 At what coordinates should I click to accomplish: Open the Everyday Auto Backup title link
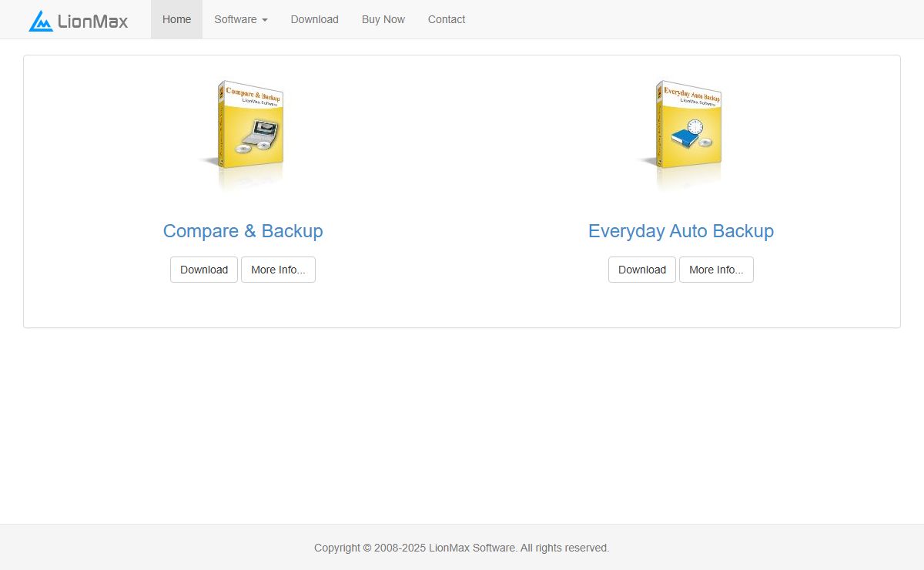pyautogui.click(x=681, y=231)
